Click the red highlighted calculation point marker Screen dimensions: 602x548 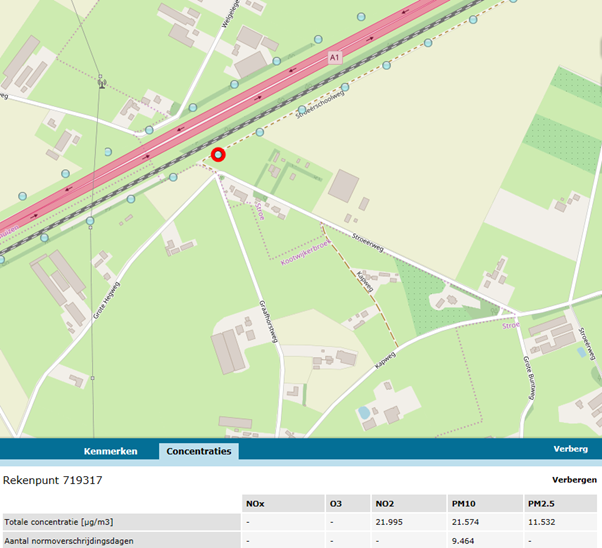click(218, 154)
